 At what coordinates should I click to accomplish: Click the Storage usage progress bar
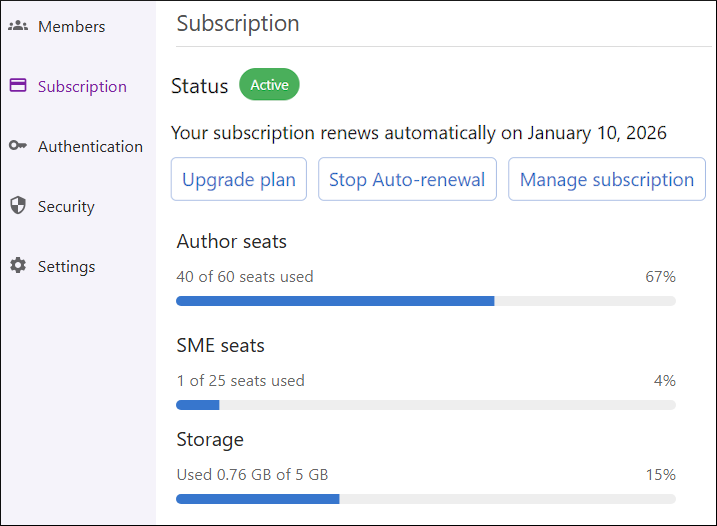(425, 499)
